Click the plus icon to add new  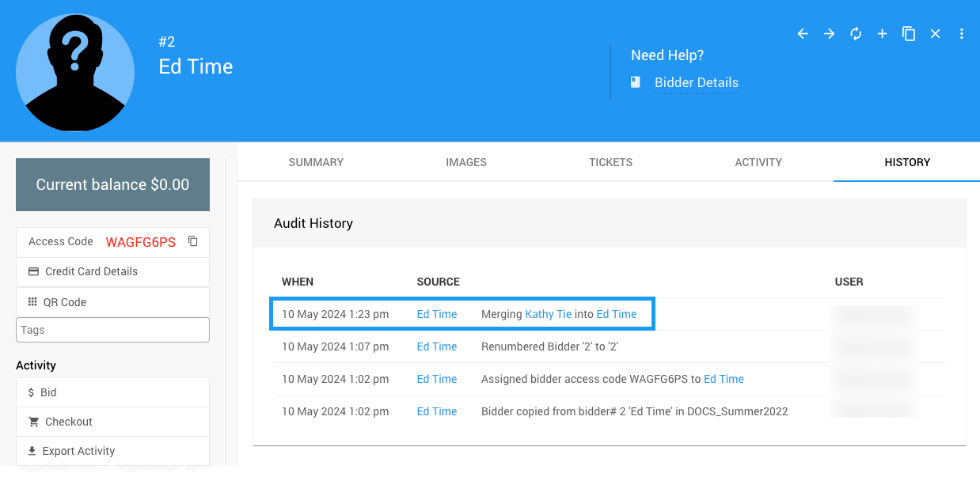pos(882,34)
